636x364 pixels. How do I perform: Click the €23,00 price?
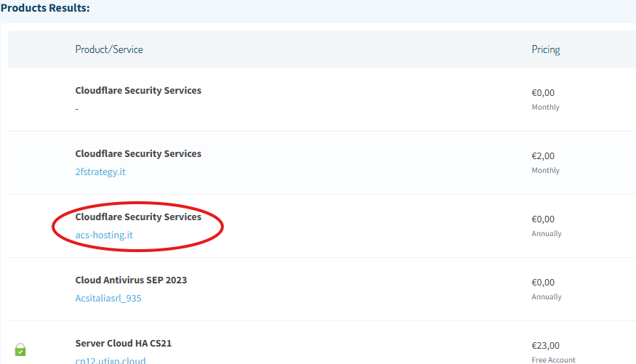click(545, 346)
